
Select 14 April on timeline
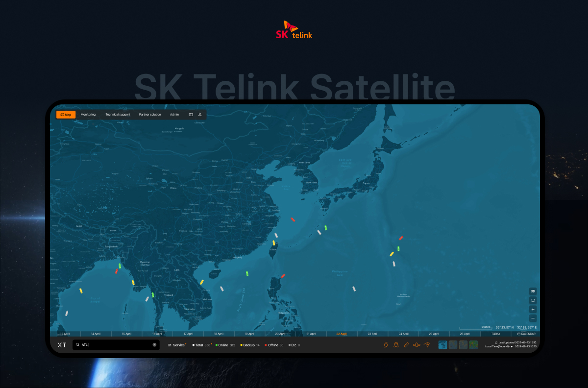pyautogui.click(x=95, y=334)
